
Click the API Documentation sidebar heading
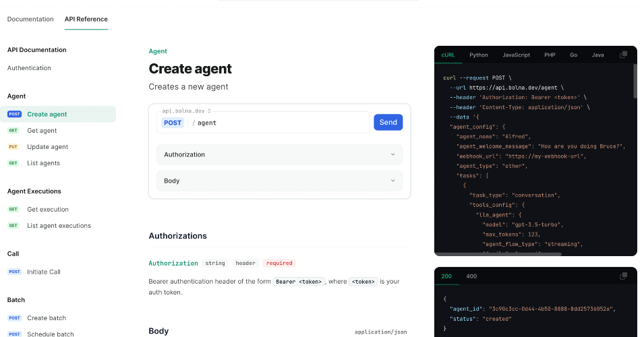(36, 50)
